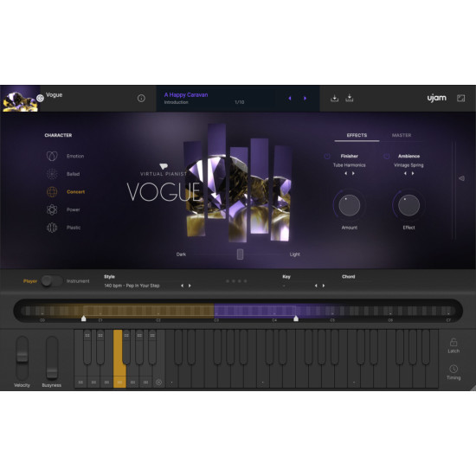Click the 1/10 preset counter
476x476 pixels.
240,102
